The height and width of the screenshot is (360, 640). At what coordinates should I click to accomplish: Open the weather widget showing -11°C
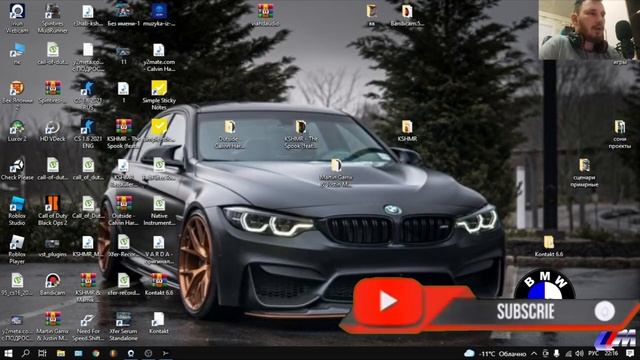tap(495, 353)
